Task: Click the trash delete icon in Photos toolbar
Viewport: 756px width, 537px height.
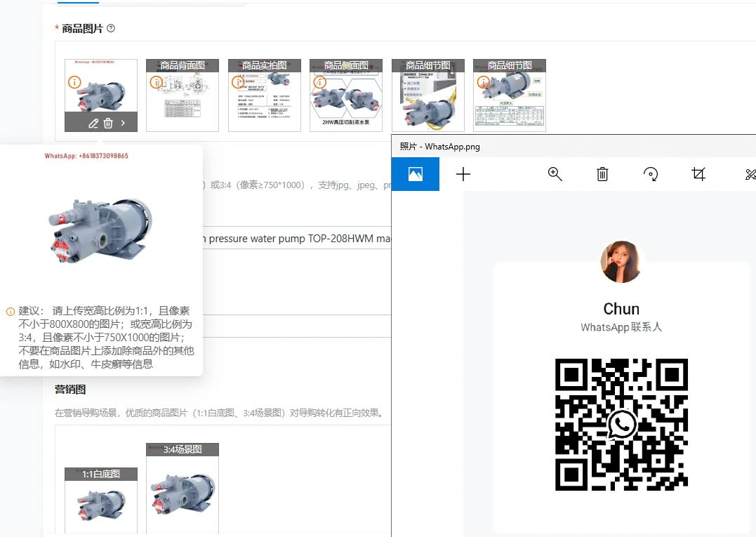Action: click(602, 174)
